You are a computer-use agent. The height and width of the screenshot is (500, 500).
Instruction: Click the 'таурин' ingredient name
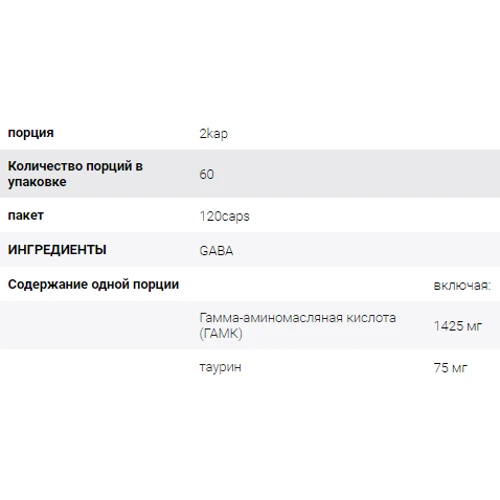point(220,368)
